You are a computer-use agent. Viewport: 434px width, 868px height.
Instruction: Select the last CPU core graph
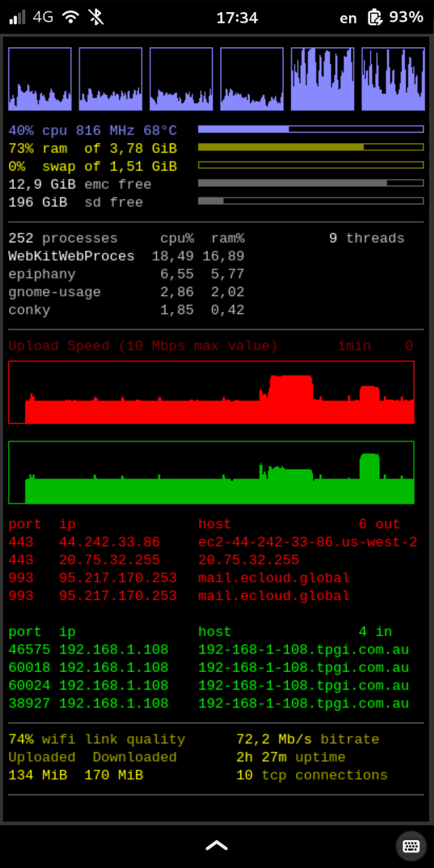point(393,79)
